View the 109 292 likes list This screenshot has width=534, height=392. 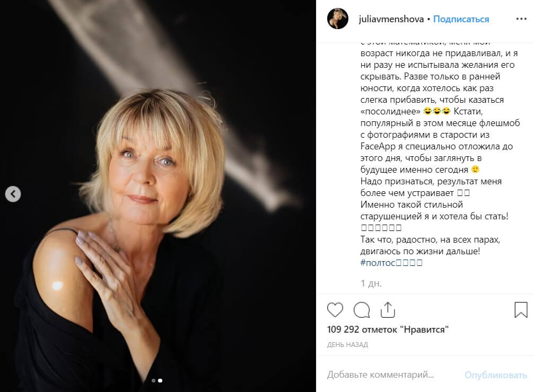tap(388, 329)
